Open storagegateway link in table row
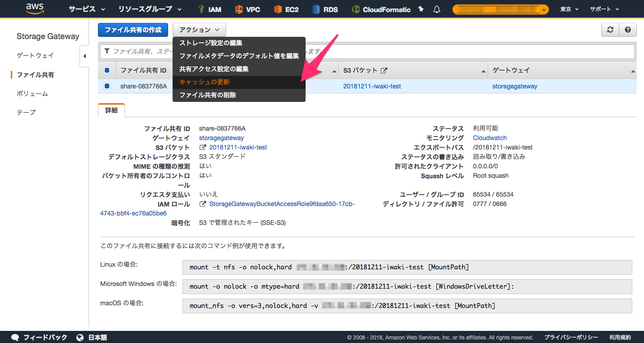This screenshot has height=343, width=644. (x=515, y=86)
